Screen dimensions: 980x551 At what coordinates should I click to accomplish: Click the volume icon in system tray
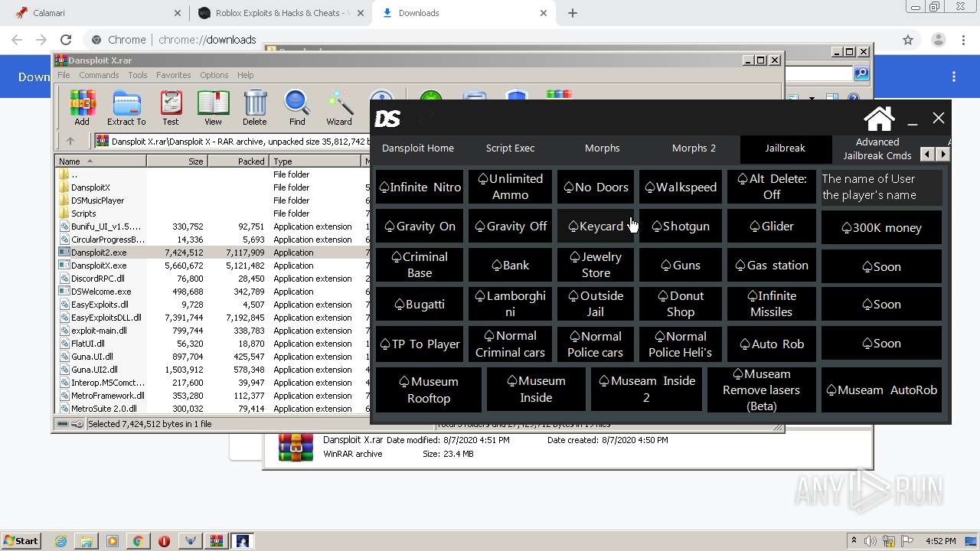click(x=869, y=541)
